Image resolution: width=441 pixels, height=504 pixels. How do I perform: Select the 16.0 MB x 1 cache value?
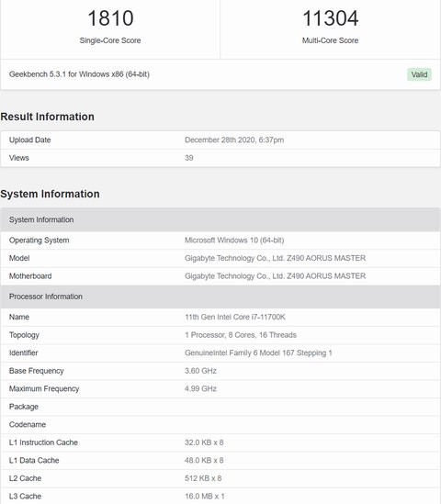click(205, 497)
